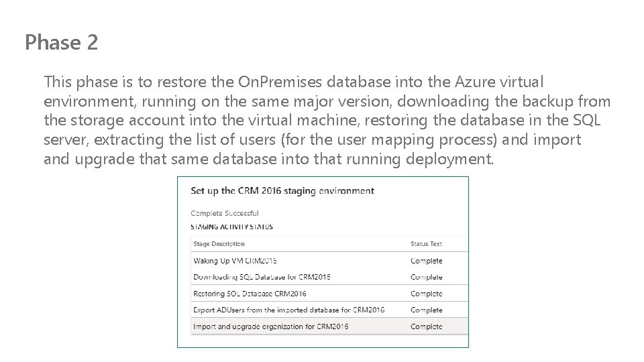
Task: Select the "Waking Up VM CRM2016" row
Action: pyautogui.click(x=235, y=261)
